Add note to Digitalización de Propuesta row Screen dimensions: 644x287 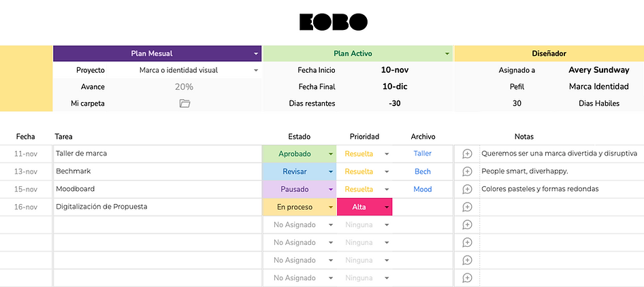[467, 207]
